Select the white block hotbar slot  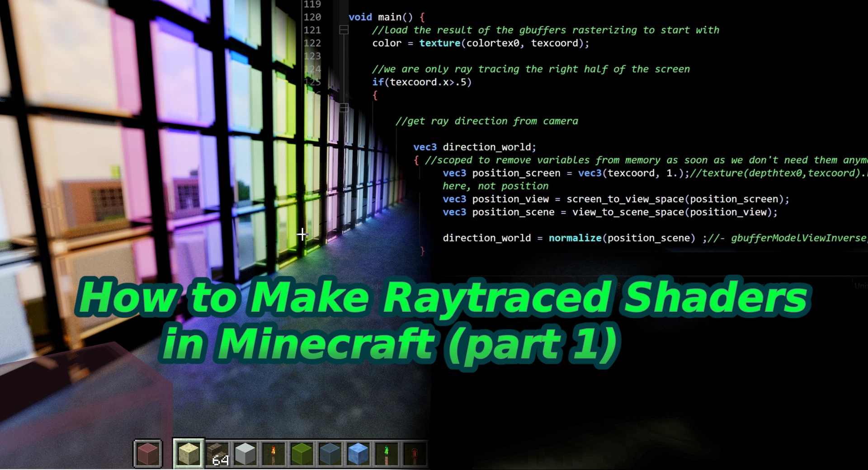(245, 453)
